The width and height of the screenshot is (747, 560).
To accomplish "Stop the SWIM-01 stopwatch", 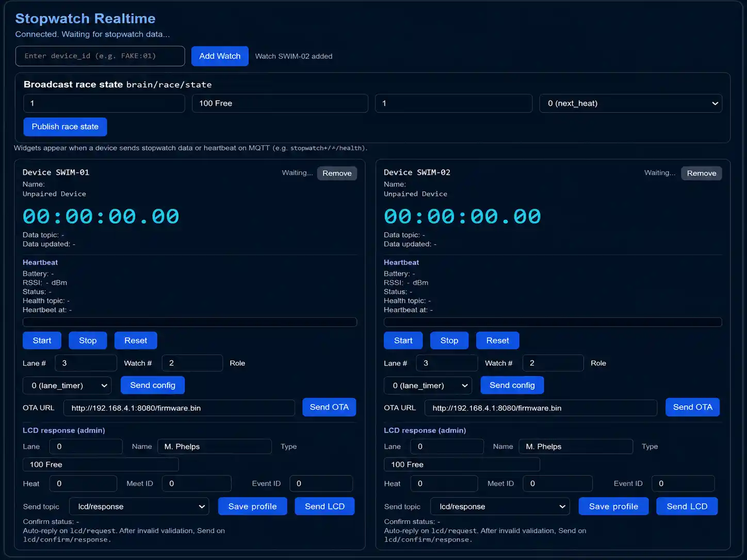I will (x=88, y=340).
